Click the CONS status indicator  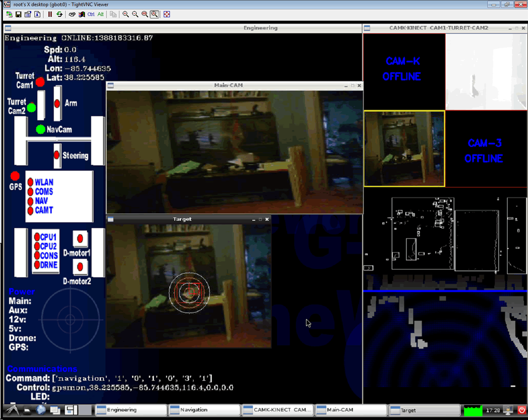[37, 256]
